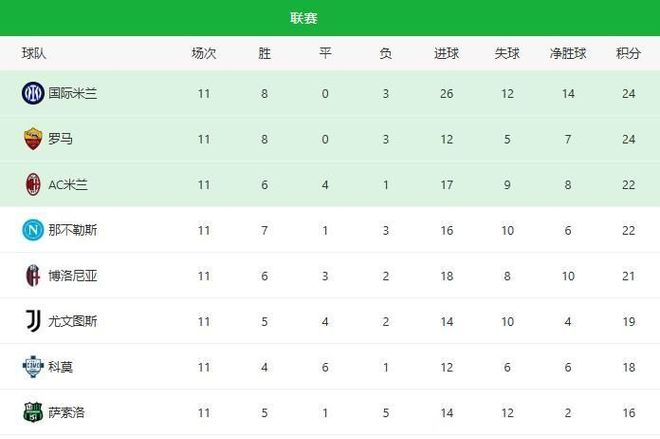Open the 博洛尼亚 team name link

click(x=73, y=276)
